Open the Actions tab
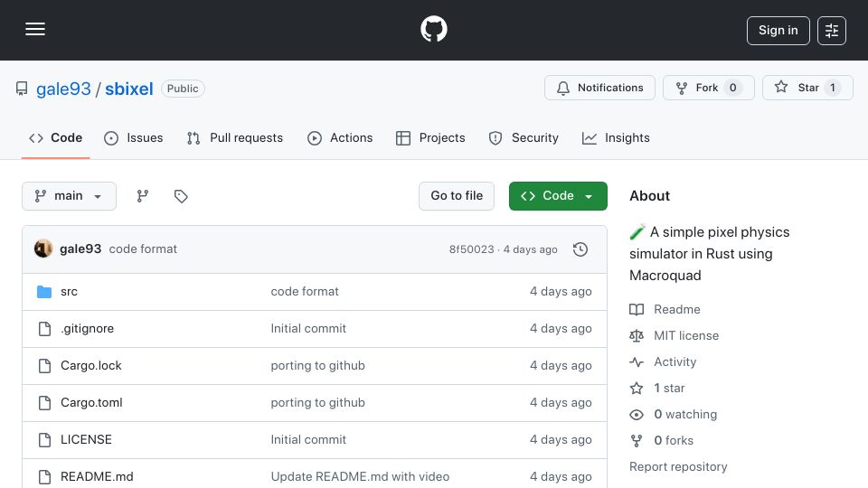Viewport: 868px width, 488px height. (x=340, y=137)
